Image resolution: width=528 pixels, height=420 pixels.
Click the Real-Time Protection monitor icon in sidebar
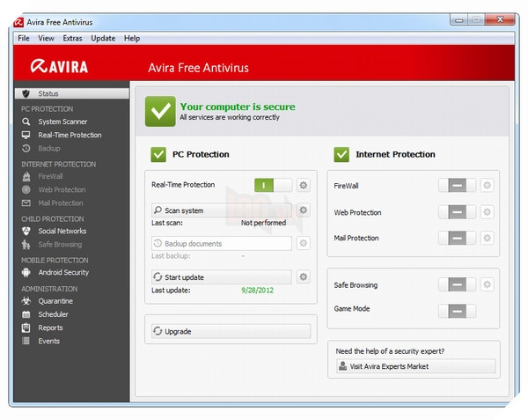(26, 136)
